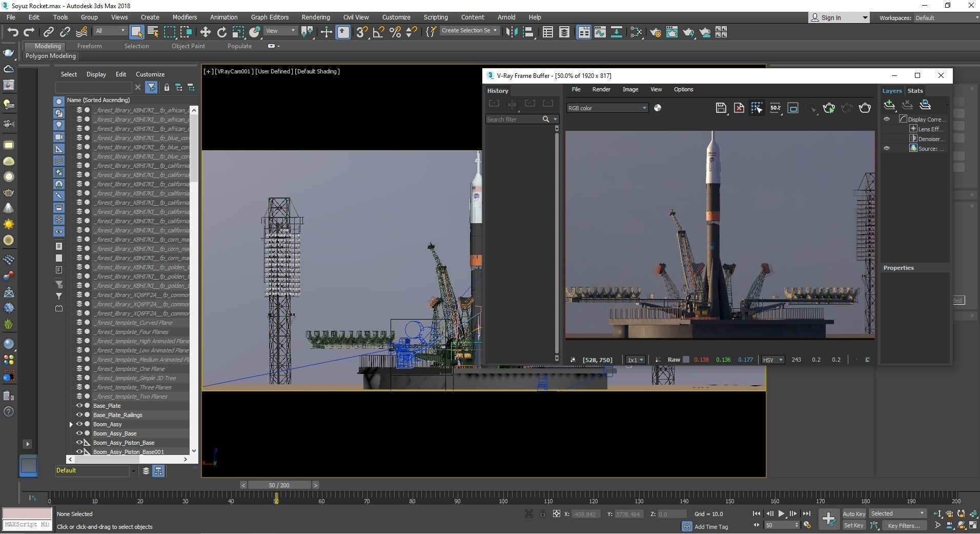Open the Create Selection Set dropdown
Screen dimensions: 980x534
point(469,31)
